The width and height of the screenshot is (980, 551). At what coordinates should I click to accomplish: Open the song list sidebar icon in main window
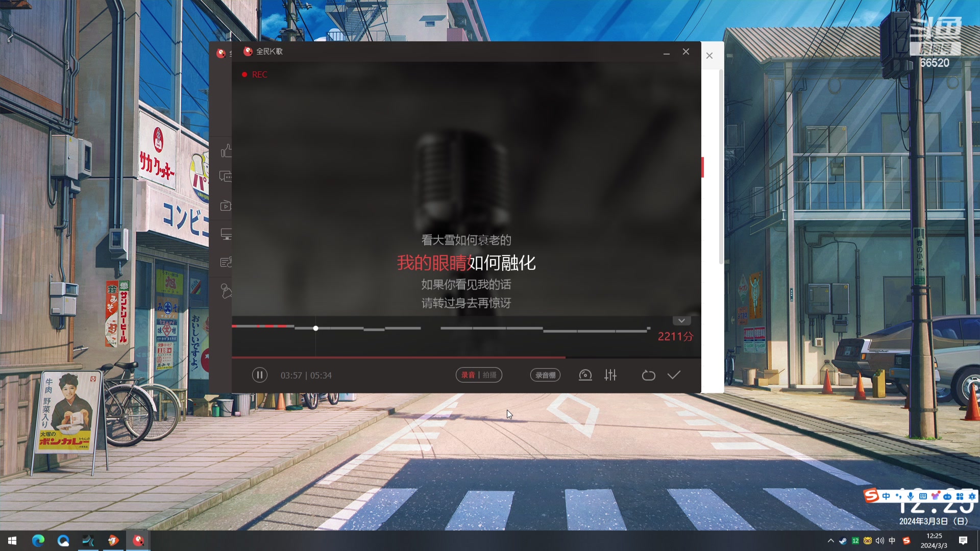tap(226, 262)
